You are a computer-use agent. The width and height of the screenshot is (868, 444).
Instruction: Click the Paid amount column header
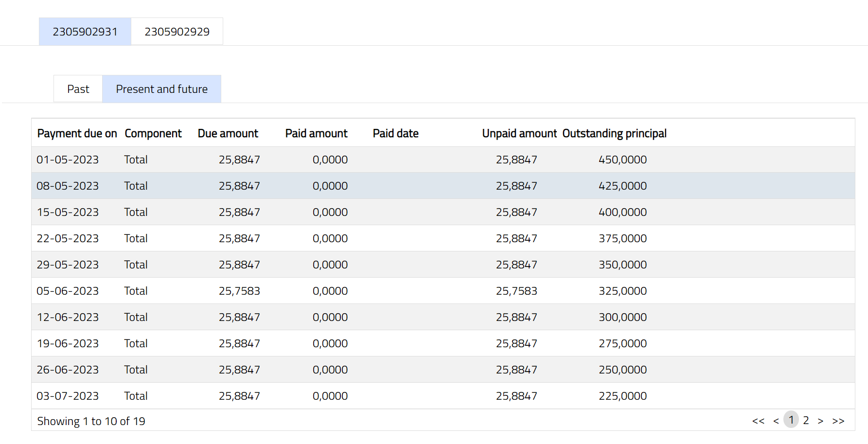pyautogui.click(x=316, y=133)
